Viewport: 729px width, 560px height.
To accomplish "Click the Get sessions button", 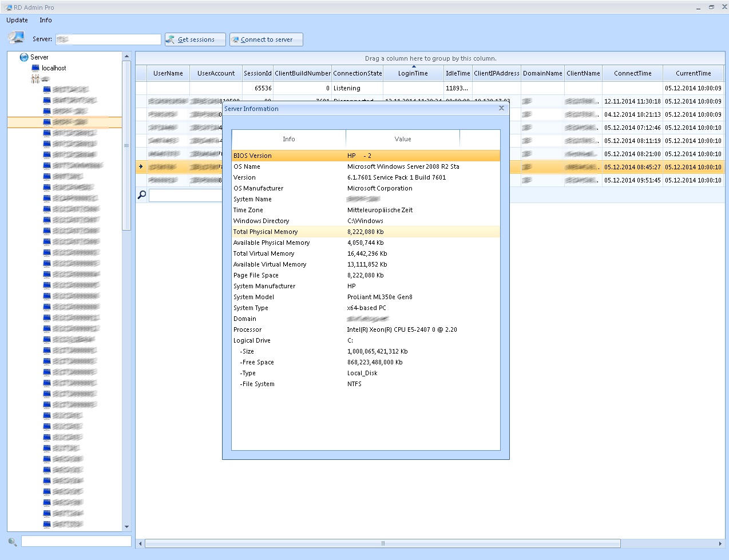I will pos(195,39).
